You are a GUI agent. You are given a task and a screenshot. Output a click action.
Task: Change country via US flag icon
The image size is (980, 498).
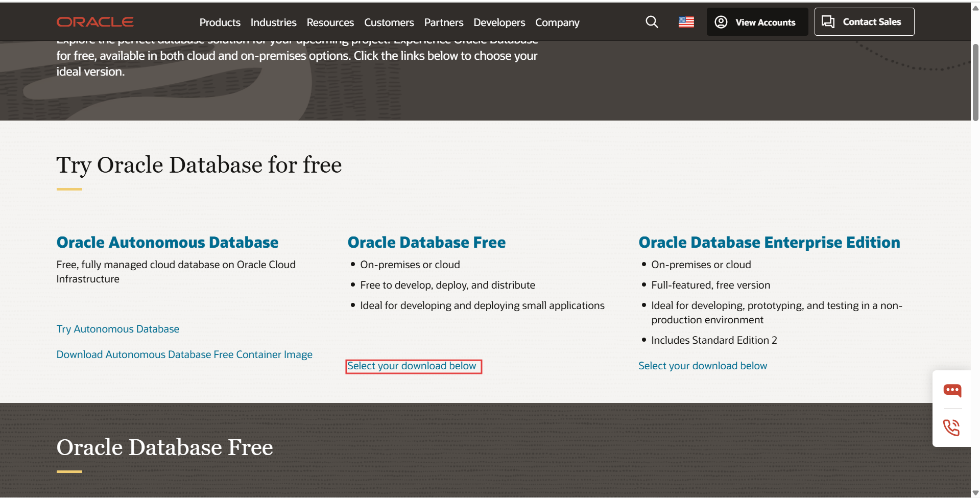[686, 22]
